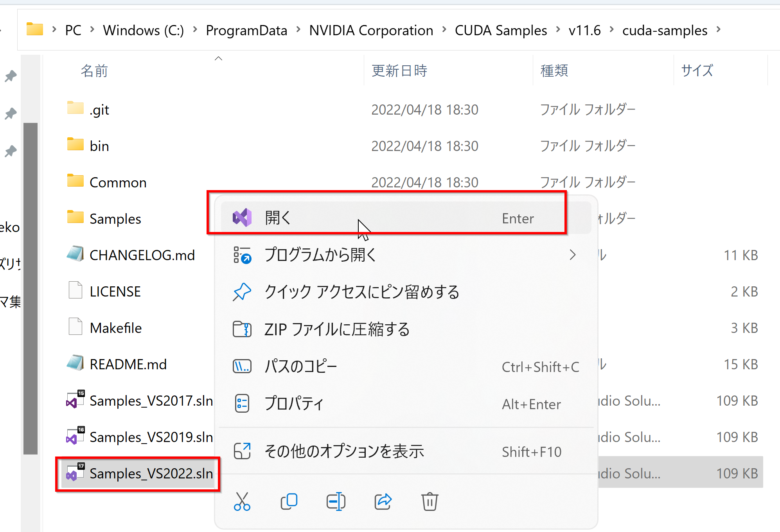Viewport: 780px width, 532px height.
Task: Click the プログラムから開く icon
Action: coord(242,255)
